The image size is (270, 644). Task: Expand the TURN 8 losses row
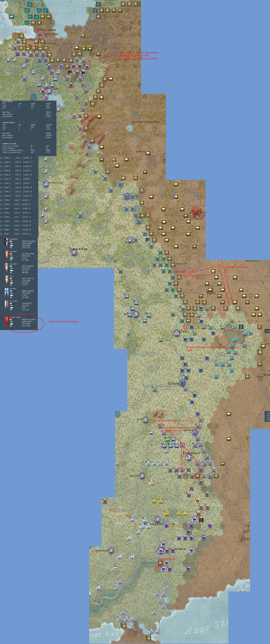1,204
